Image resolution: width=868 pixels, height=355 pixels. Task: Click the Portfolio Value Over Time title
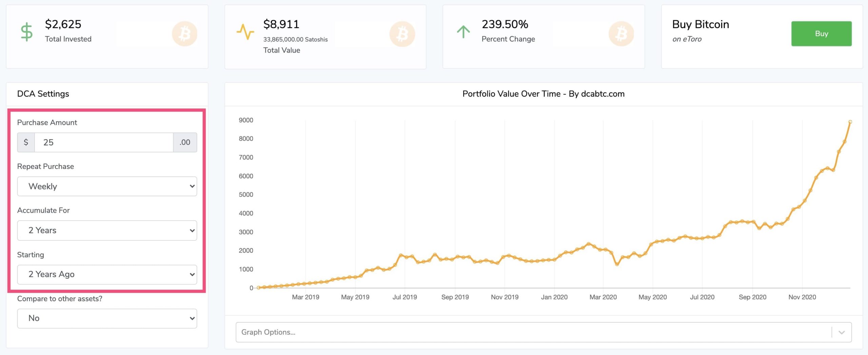(543, 94)
